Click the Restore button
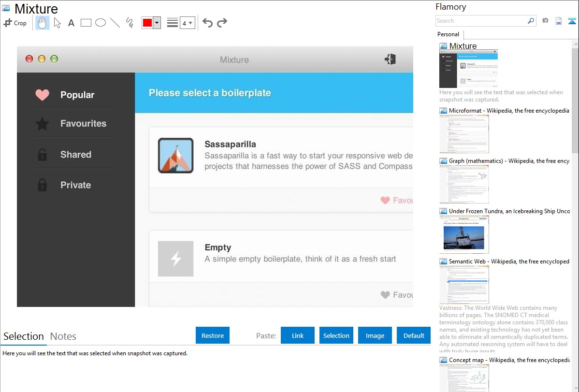The width and height of the screenshot is (579, 392). [x=213, y=335]
